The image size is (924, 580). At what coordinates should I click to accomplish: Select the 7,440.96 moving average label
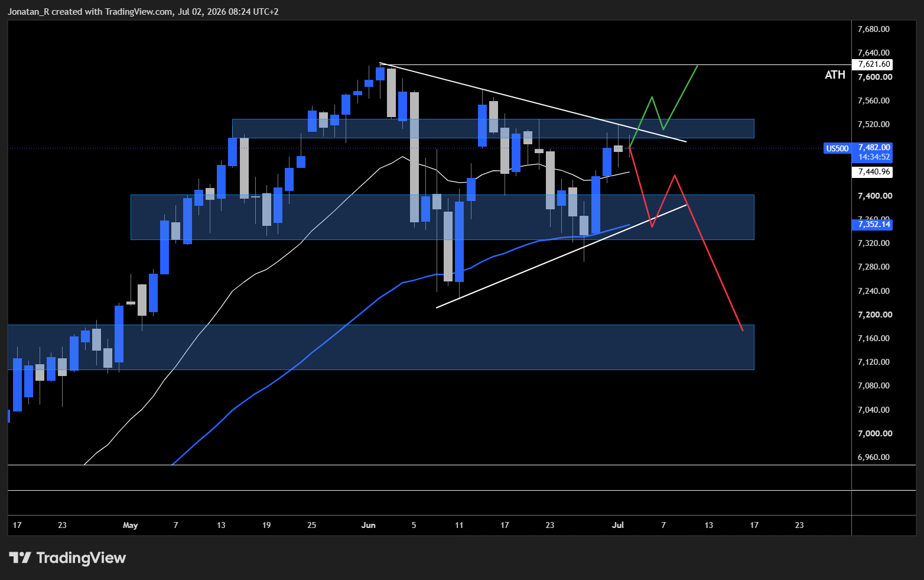[x=874, y=171]
